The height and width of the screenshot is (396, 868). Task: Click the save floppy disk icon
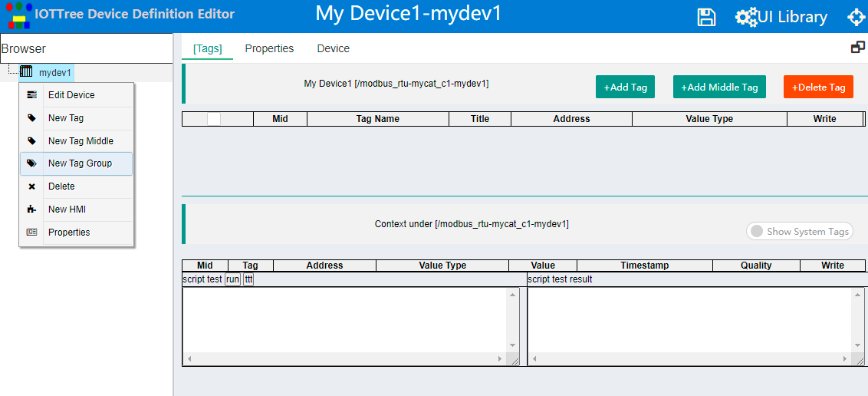705,17
